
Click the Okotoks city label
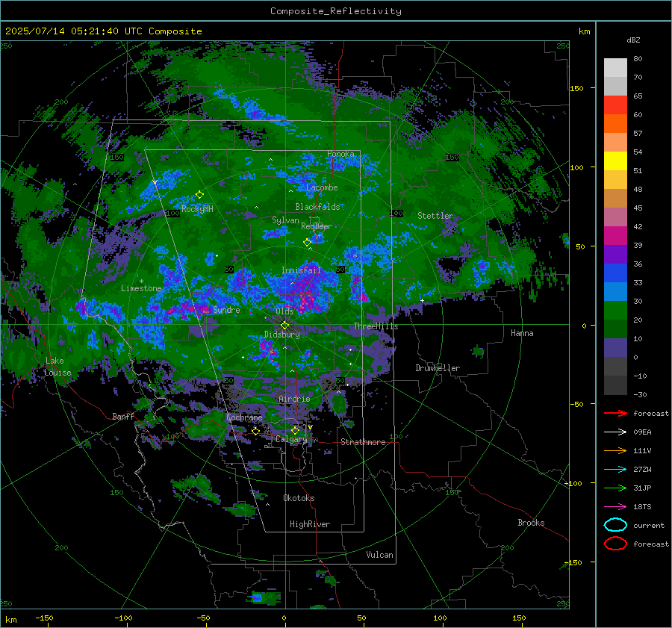pyautogui.click(x=299, y=498)
